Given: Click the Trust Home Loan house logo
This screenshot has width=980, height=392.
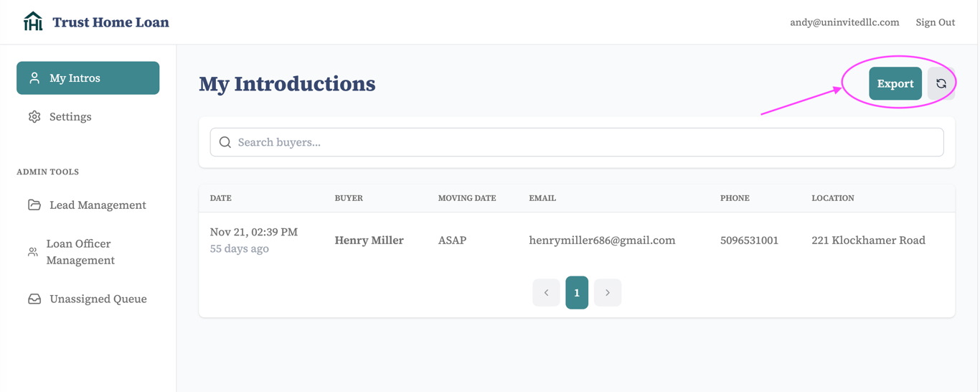Looking at the screenshot, I should coord(33,22).
